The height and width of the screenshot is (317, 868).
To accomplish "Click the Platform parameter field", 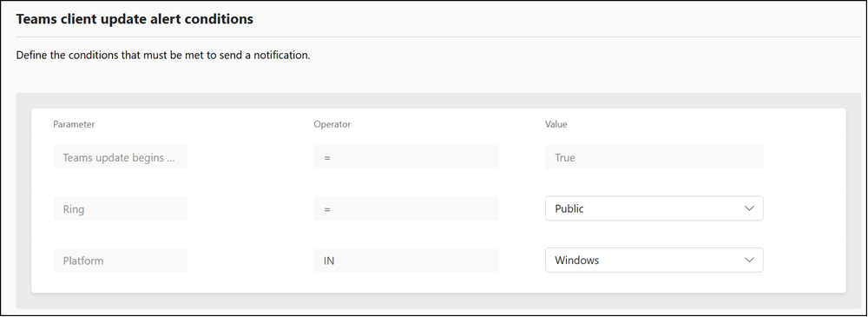I will (120, 260).
